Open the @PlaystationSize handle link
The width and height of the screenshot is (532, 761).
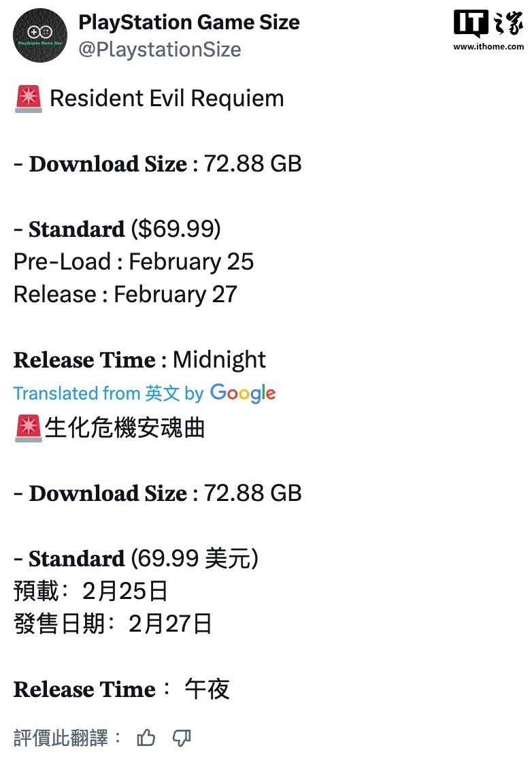point(160,49)
